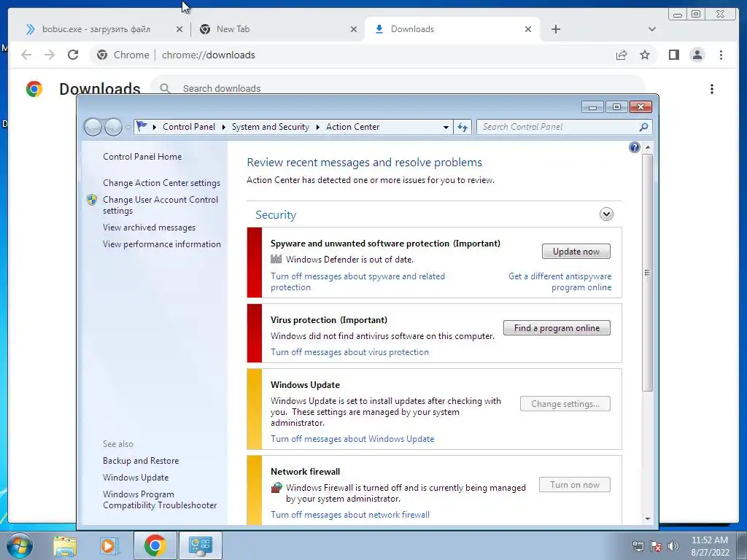Open Backup and Restore link
The image size is (747, 560).
pos(141,461)
